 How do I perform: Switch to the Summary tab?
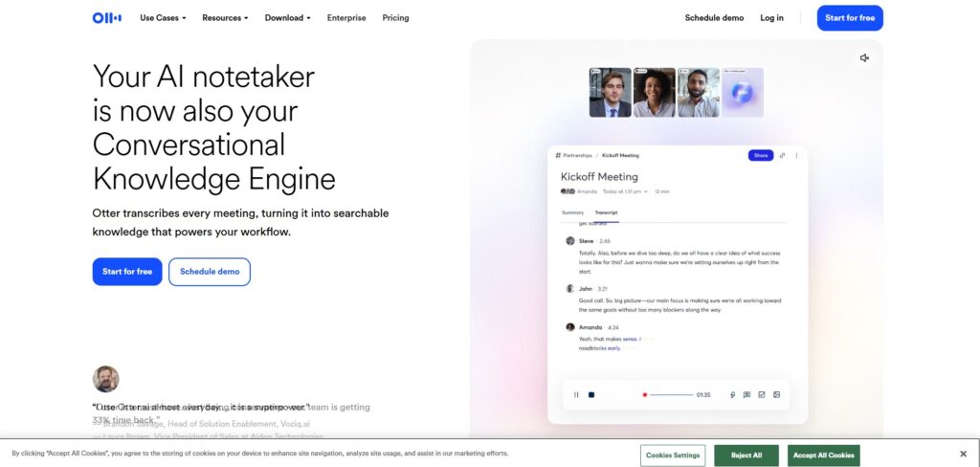pos(572,212)
